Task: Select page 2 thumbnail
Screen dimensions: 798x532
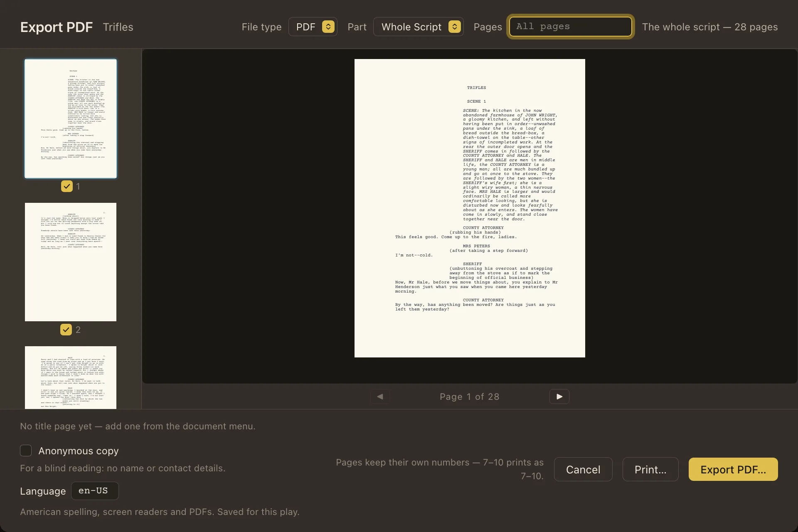Action: coord(71,262)
